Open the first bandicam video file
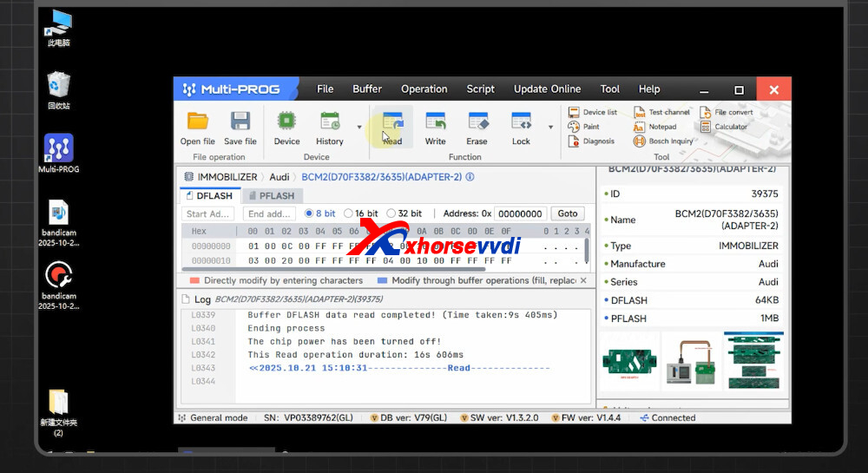 click(59, 223)
